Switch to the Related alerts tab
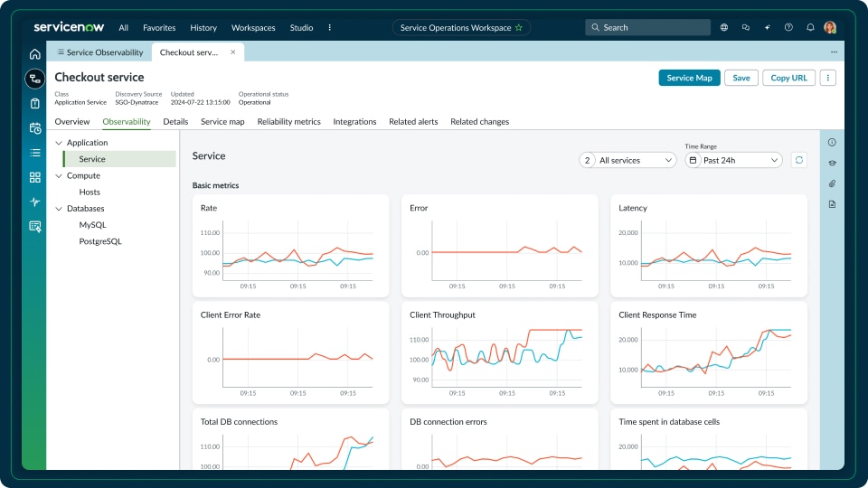Screen dimensions: 868x488 (413, 122)
